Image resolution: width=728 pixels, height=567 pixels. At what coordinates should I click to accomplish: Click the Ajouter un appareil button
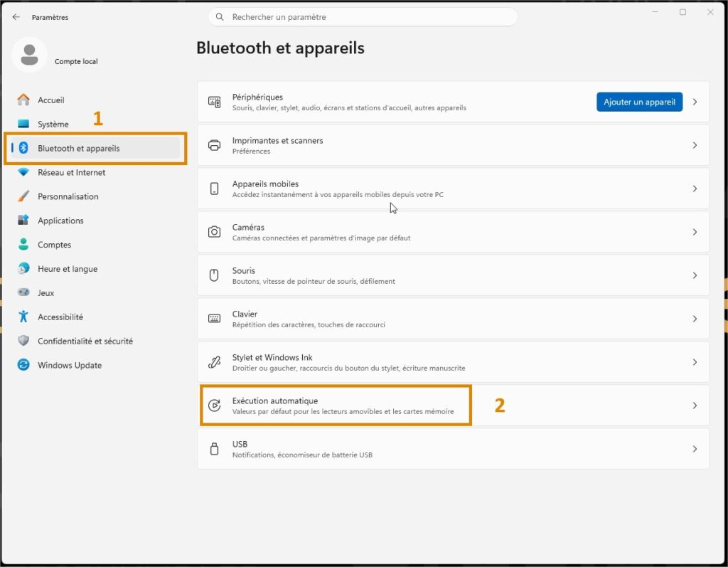tap(639, 102)
